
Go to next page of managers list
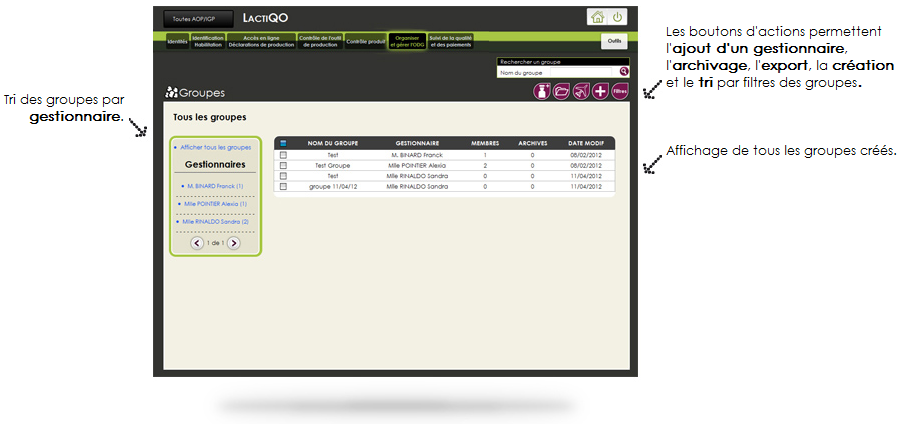pos(234,242)
